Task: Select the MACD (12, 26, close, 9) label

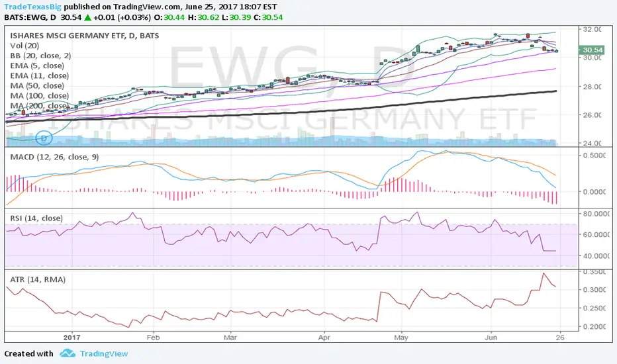Action: 54,157
